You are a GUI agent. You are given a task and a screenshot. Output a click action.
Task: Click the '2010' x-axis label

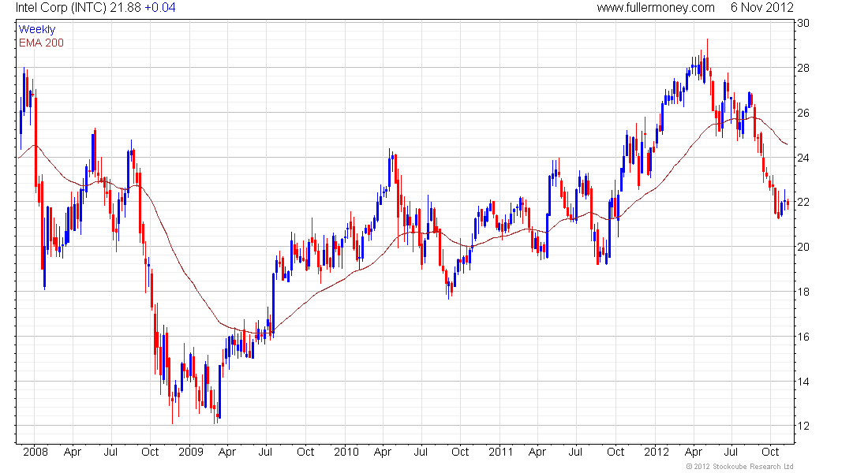346,452
